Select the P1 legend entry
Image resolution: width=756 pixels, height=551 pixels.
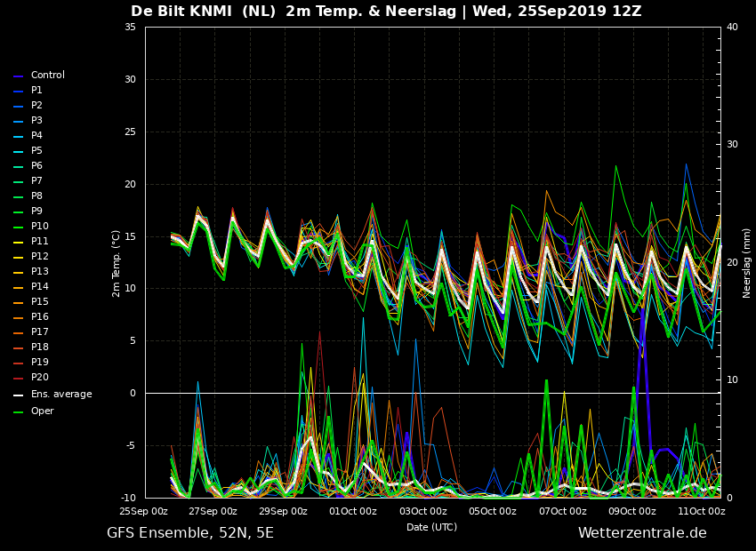tap(28, 90)
